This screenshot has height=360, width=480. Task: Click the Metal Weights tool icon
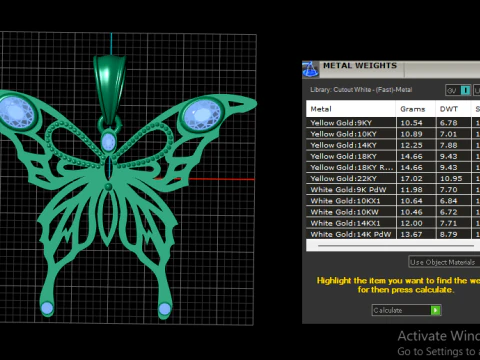click(310, 69)
